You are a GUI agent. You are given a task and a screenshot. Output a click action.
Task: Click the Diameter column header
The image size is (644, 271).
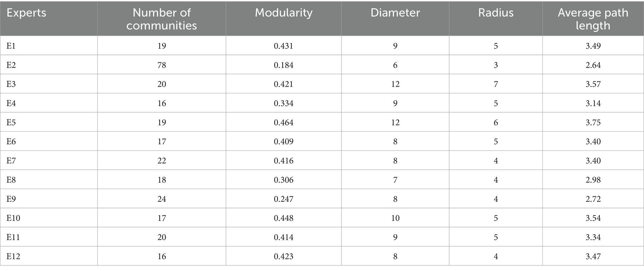(x=395, y=13)
